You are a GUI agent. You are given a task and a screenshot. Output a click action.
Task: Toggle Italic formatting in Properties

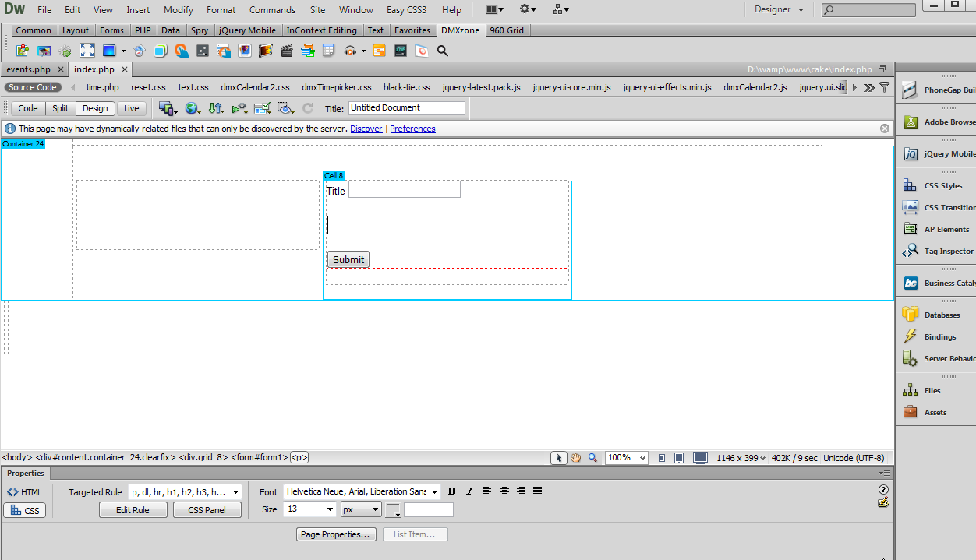coord(469,491)
